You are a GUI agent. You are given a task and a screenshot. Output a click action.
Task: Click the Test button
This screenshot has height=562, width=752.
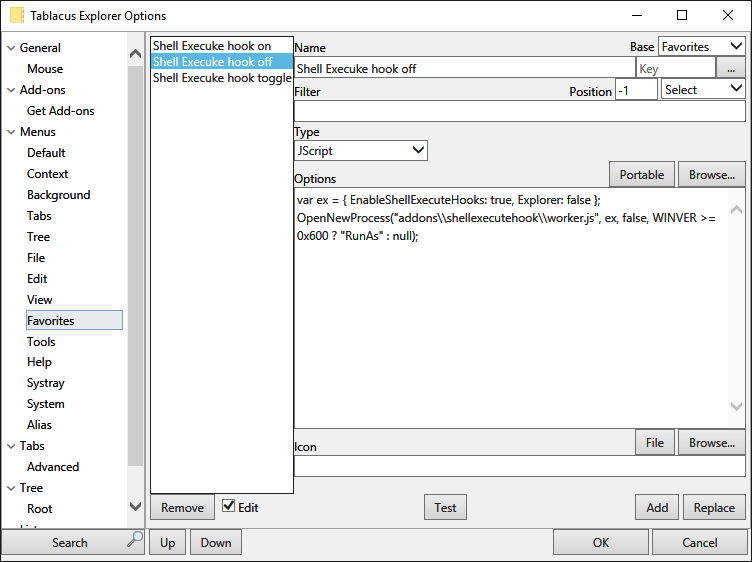445,507
